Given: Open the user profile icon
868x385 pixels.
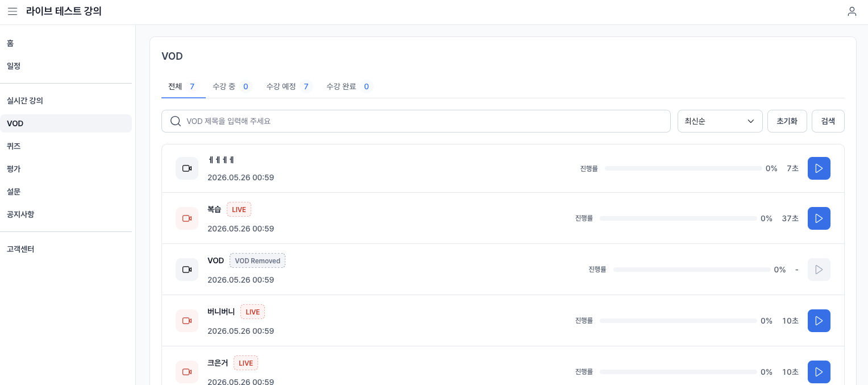Looking at the screenshot, I should (x=852, y=11).
